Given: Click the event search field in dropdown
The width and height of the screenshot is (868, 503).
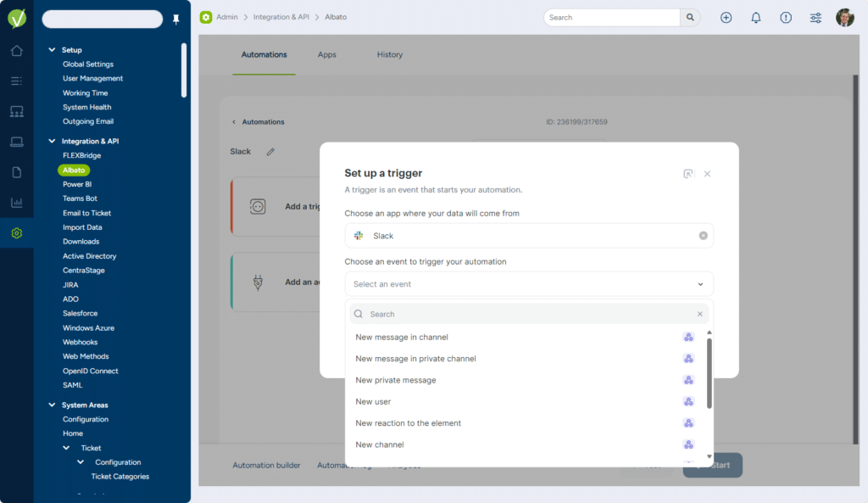Looking at the screenshot, I should [x=526, y=314].
